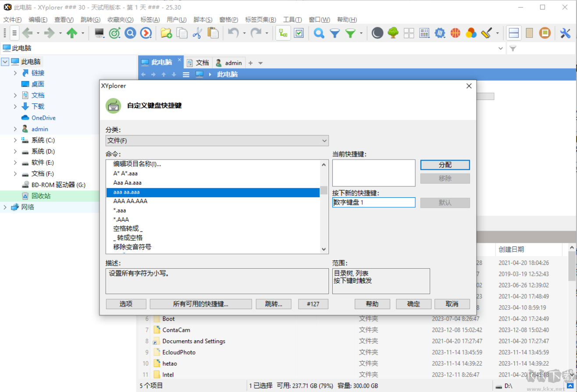Toggle dual pane view icon
577x392 pixels.
coord(513,33)
